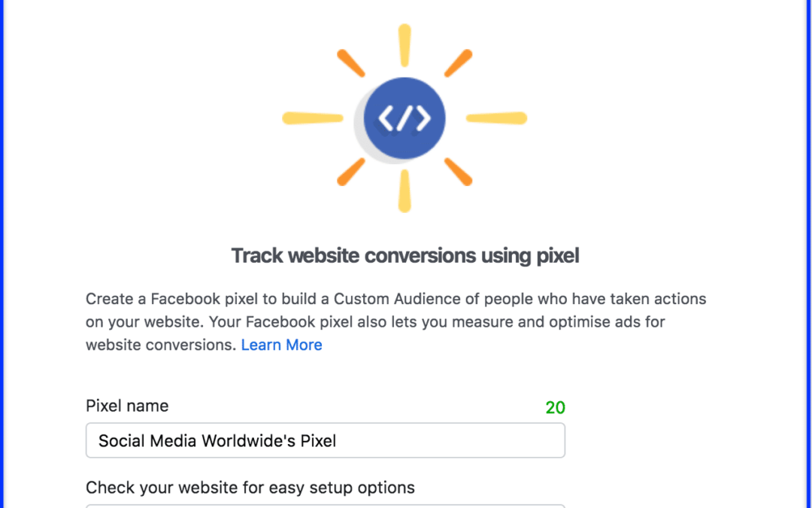Click the green 20 character counter

click(555, 407)
